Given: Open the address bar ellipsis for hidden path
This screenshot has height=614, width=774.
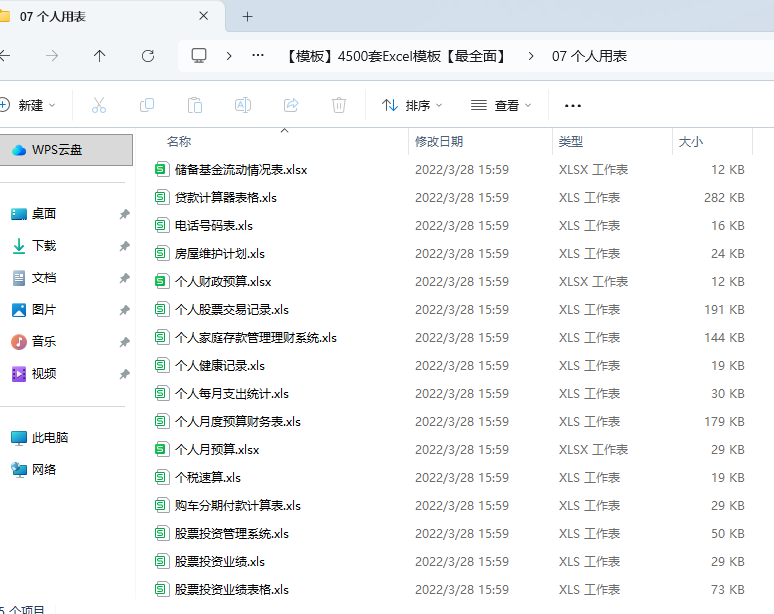Looking at the screenshot, I should 258,56.
